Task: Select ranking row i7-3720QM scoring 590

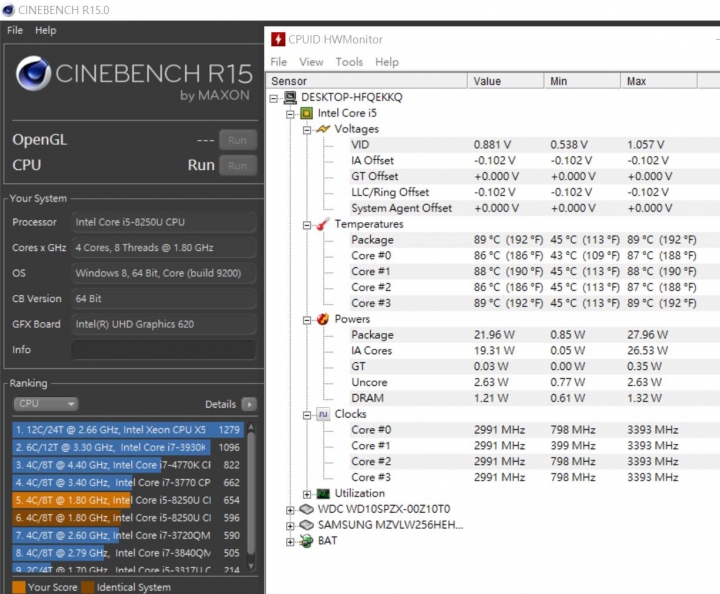Action: (x=128, y=535)
